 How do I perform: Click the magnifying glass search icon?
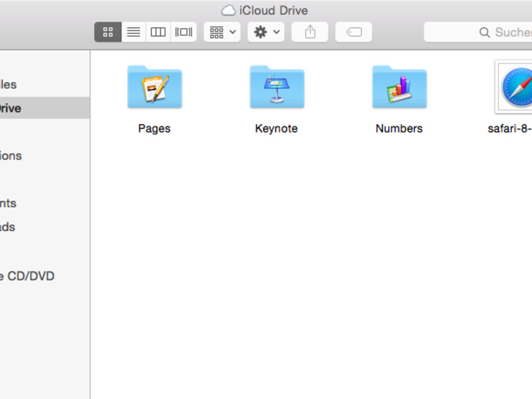coord(484,32)
